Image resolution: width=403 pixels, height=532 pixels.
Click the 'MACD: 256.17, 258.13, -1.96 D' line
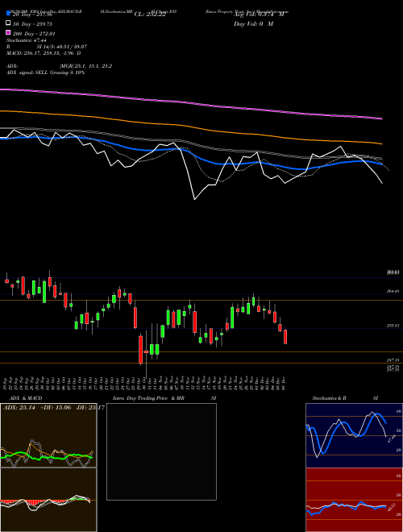[x=44, y=53]
